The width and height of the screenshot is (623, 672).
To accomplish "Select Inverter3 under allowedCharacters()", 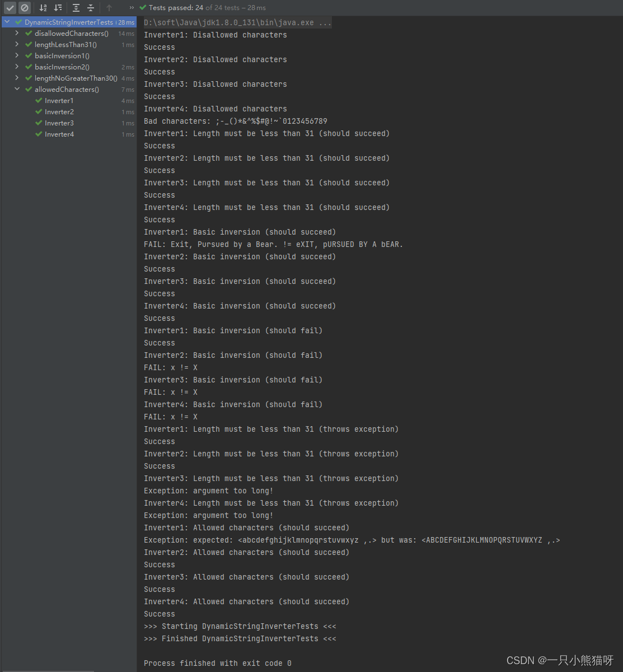I will 59,123.
